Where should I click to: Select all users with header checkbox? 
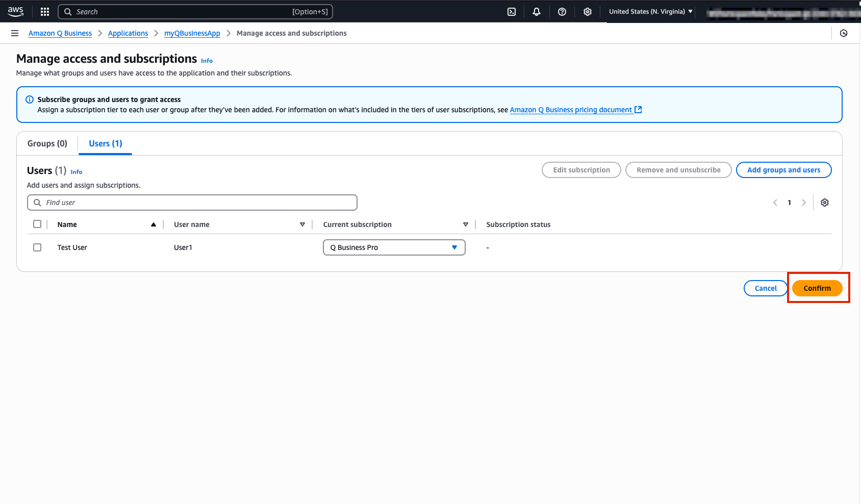(37, 224)
